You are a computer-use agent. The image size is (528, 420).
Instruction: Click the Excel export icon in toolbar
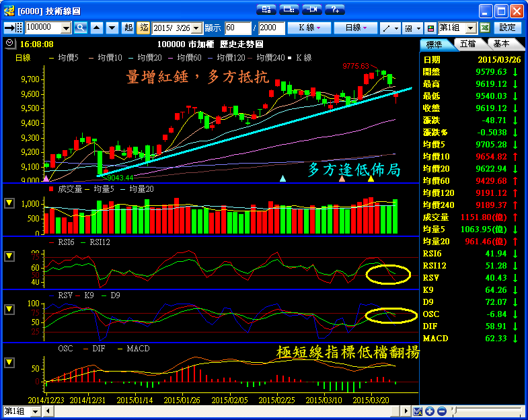[485, 28]
